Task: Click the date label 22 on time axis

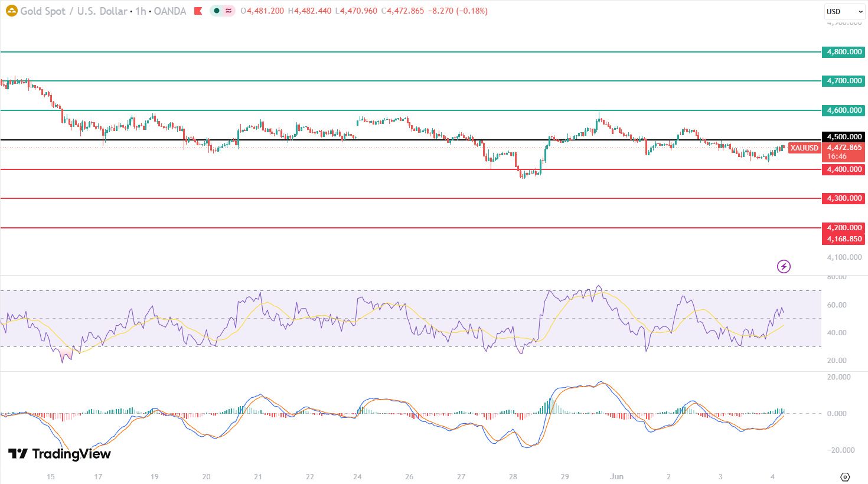Action: click(x=310, y=477)
